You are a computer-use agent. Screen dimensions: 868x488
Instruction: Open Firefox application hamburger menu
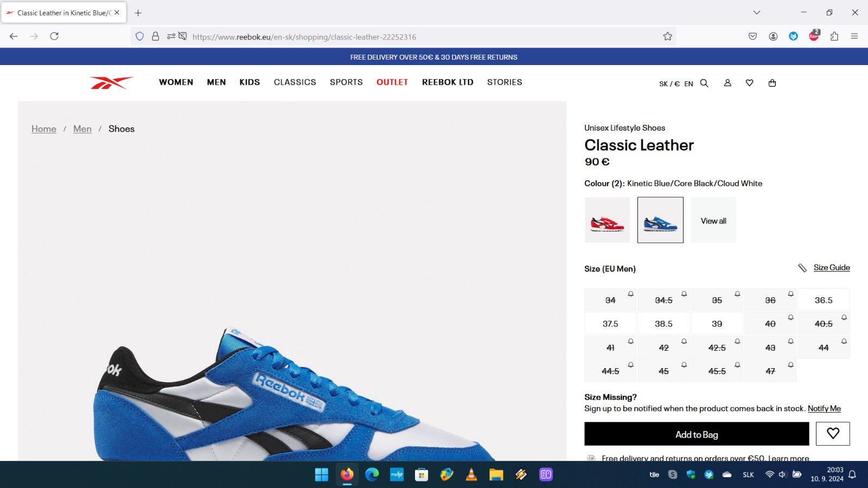tap(854, 36)
